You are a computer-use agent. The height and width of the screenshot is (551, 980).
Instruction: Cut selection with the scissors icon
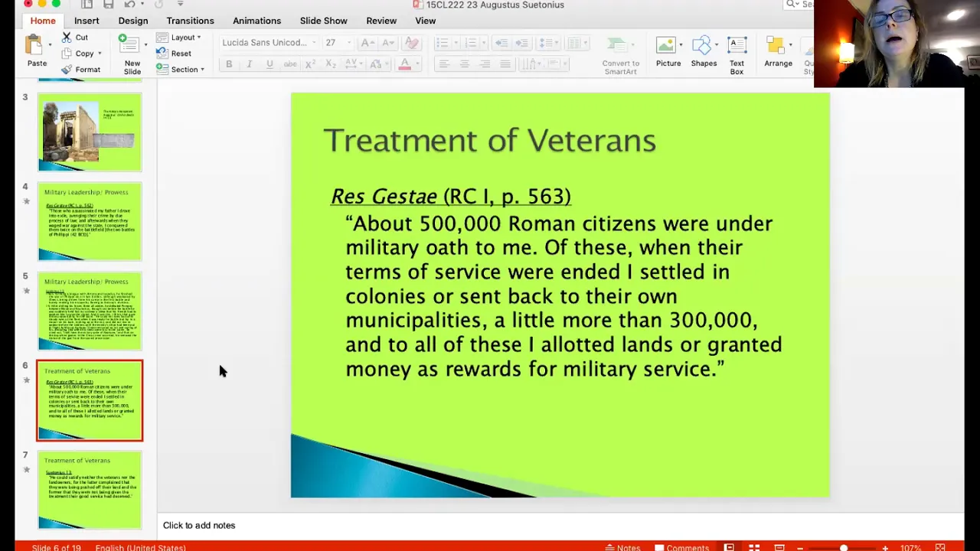(x=67, y=37)
